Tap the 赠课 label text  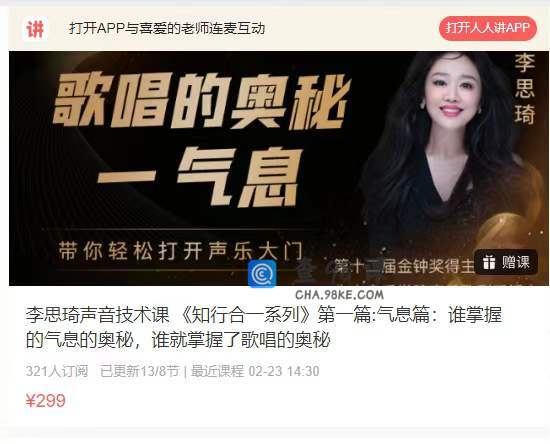click(515, 262)
